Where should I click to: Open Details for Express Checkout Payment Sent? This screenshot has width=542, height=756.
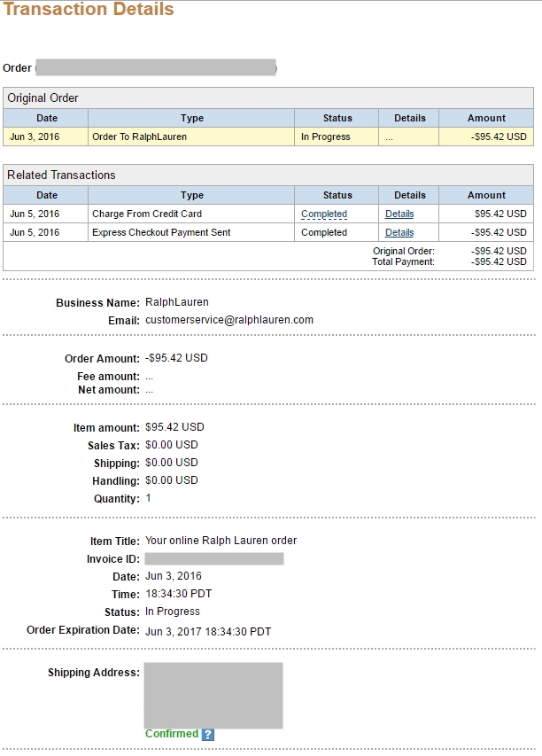click(399, 232)
